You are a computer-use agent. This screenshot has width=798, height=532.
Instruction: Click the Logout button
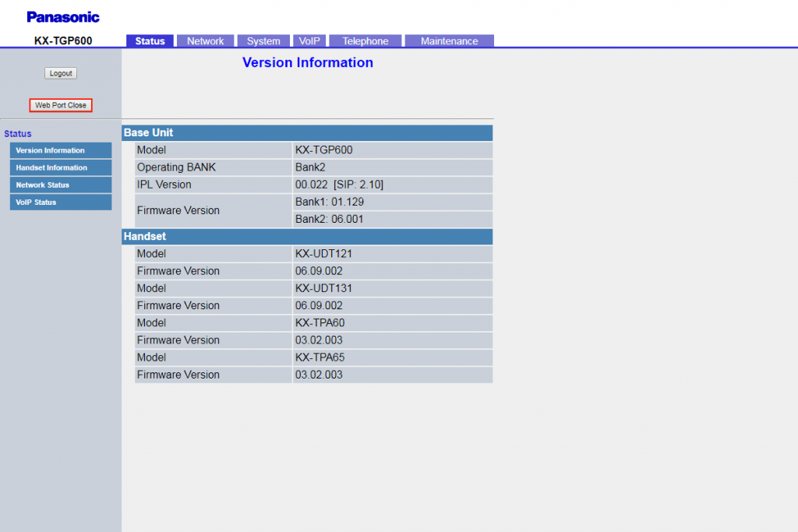61,73
